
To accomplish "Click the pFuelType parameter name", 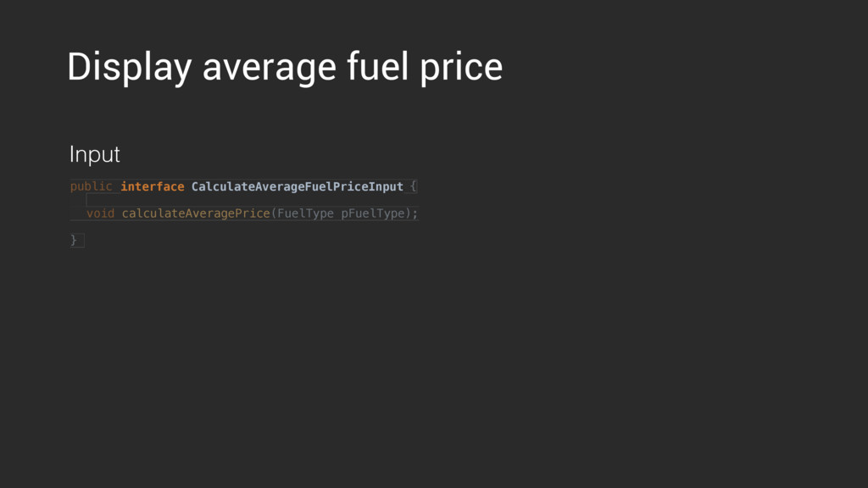I will coord(373,213).
